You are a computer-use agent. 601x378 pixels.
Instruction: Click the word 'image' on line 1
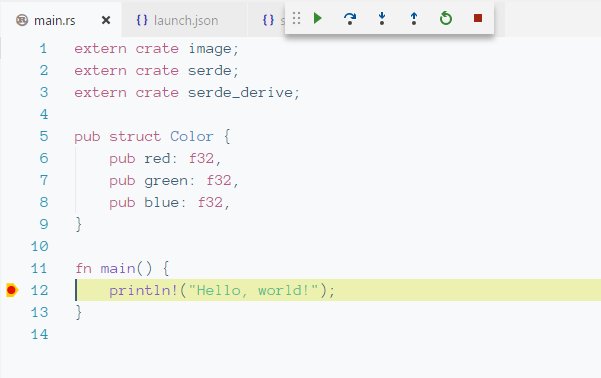click(210, 49)
